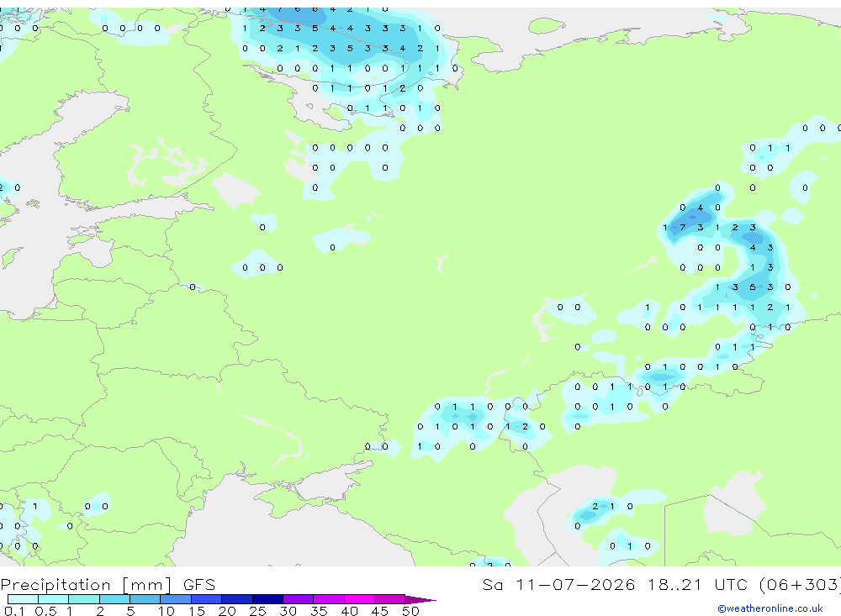Click value 7 in eastern precipitation cluster
Screen dimensions: 841x616
pyautogui.click(x=682, y=227)
